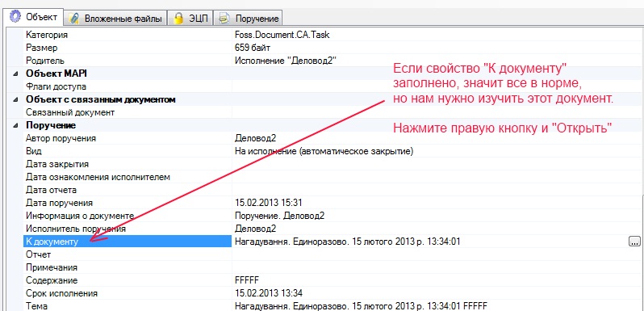Image resolution: width=644 pixels, height=311 pixels.
Task: Collapse the Объект MAPI group
Action: click(x=15, y=74)
